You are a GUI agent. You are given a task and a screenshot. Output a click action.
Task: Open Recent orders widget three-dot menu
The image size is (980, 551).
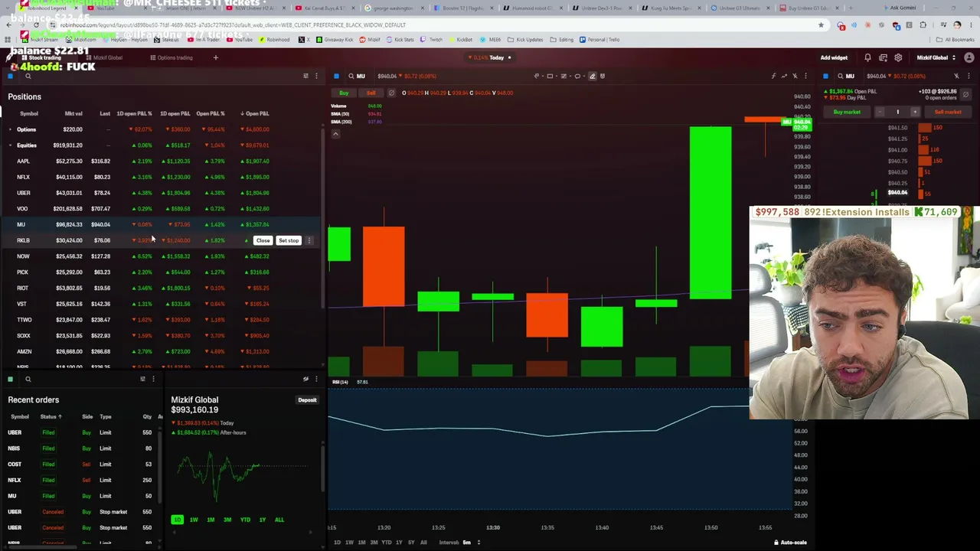(153, 379)
